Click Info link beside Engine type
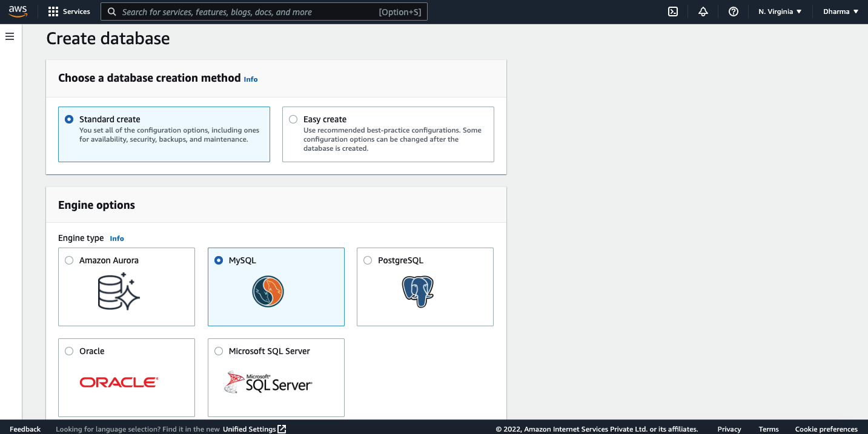 pyautogui.click(x=117, y=238)
